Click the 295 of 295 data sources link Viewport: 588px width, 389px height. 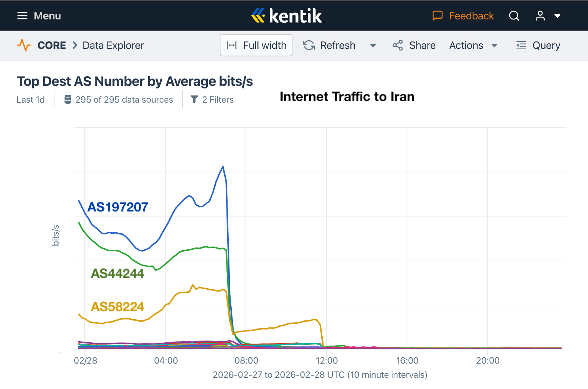(x=124, y=100)
